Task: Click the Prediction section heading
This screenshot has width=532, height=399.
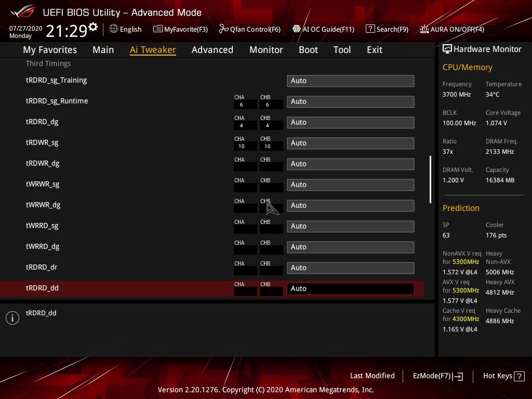Action: click(461, 208)
